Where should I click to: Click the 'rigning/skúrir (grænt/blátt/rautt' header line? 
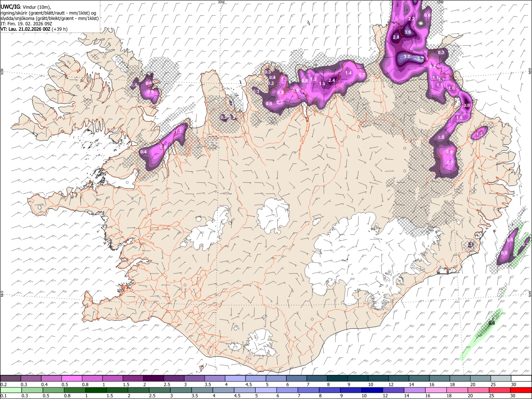pos(48,12)
